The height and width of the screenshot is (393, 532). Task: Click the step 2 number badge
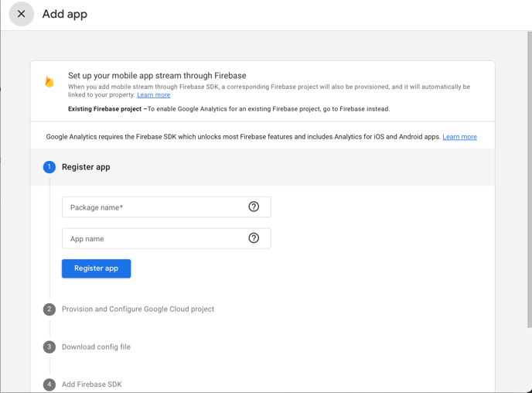[49, 309]
